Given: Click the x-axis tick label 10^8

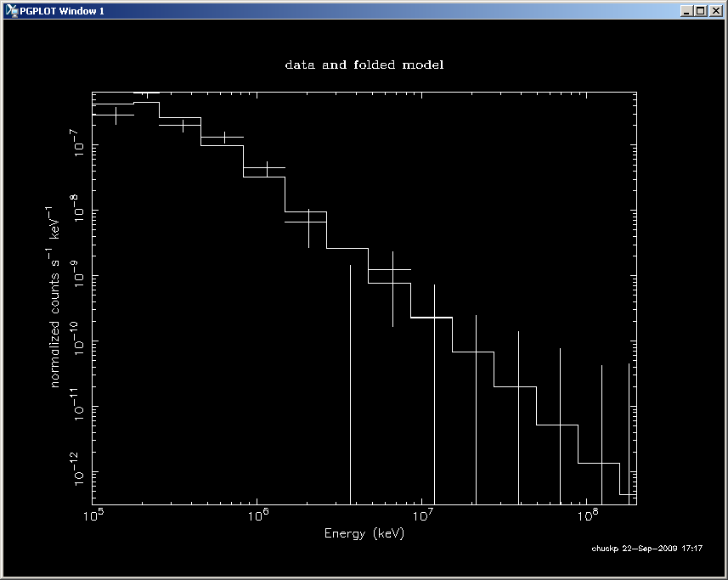Looking at the screenshot, I should [x=587, y=515].
